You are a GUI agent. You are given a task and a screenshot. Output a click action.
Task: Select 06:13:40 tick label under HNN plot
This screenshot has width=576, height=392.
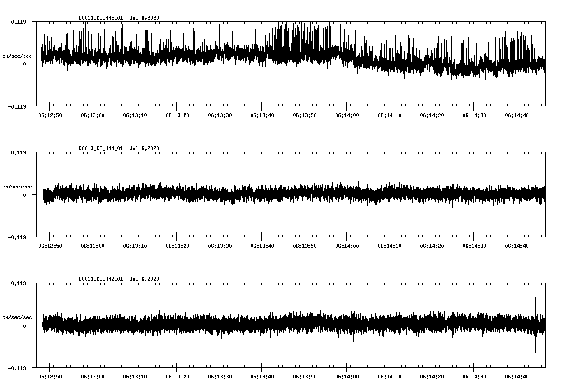[263, 246]
